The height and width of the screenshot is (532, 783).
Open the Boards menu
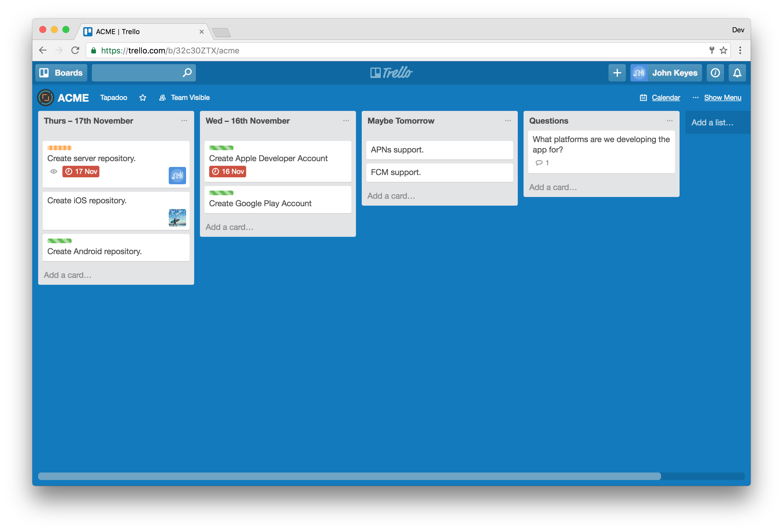pyautogui.click(x=61, y=73)
